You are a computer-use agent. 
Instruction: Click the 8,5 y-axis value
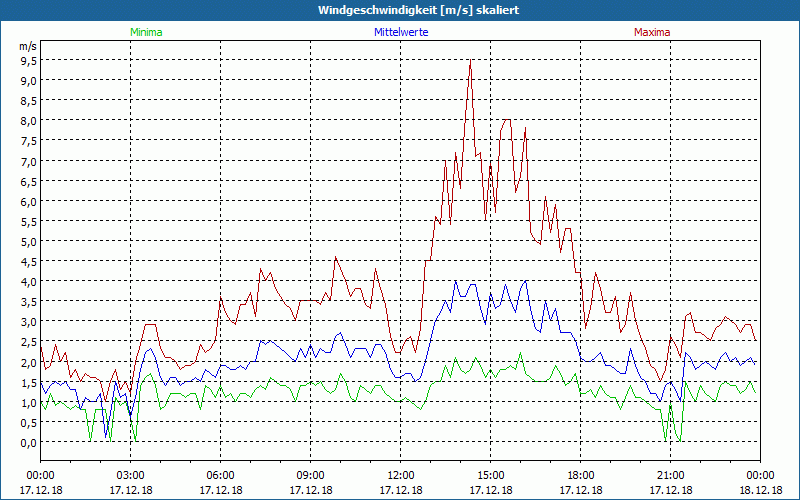(28, 101)
